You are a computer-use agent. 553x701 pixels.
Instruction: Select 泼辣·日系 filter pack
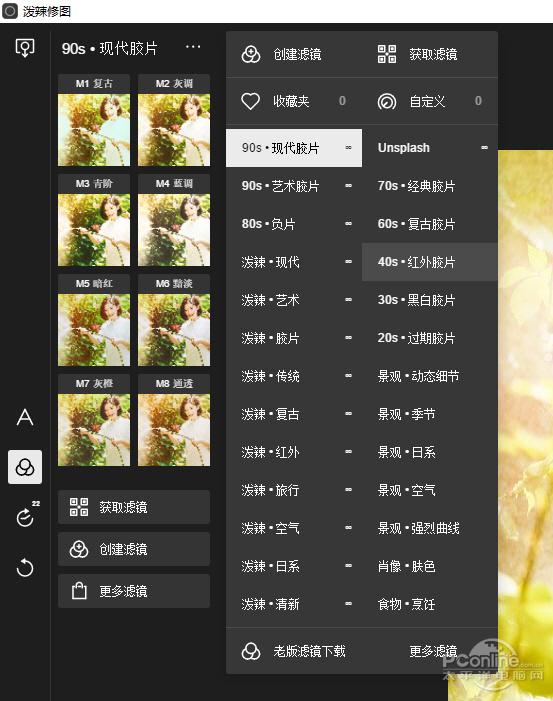click(x=294, y=566)
